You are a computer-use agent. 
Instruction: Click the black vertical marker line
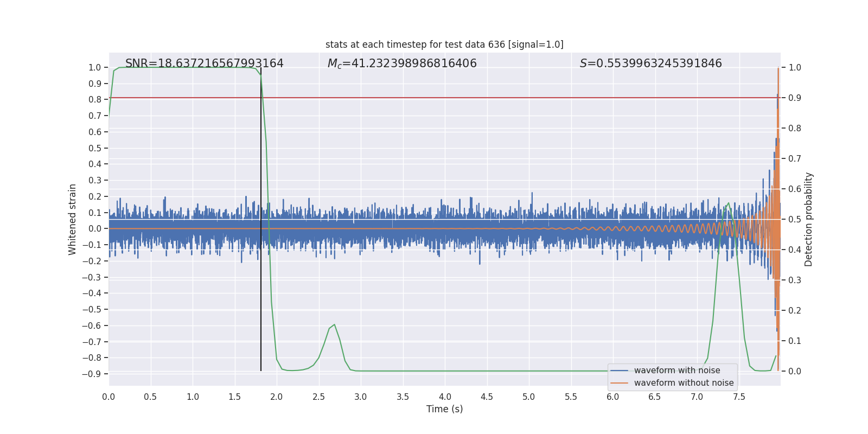tap(261, 219)
